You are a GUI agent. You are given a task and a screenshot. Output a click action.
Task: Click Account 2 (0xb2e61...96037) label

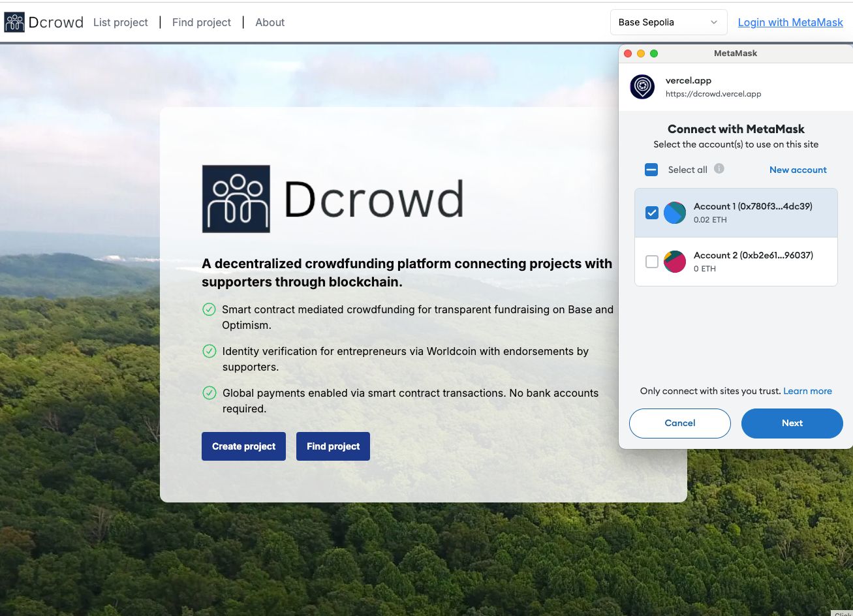coord(753,255)
